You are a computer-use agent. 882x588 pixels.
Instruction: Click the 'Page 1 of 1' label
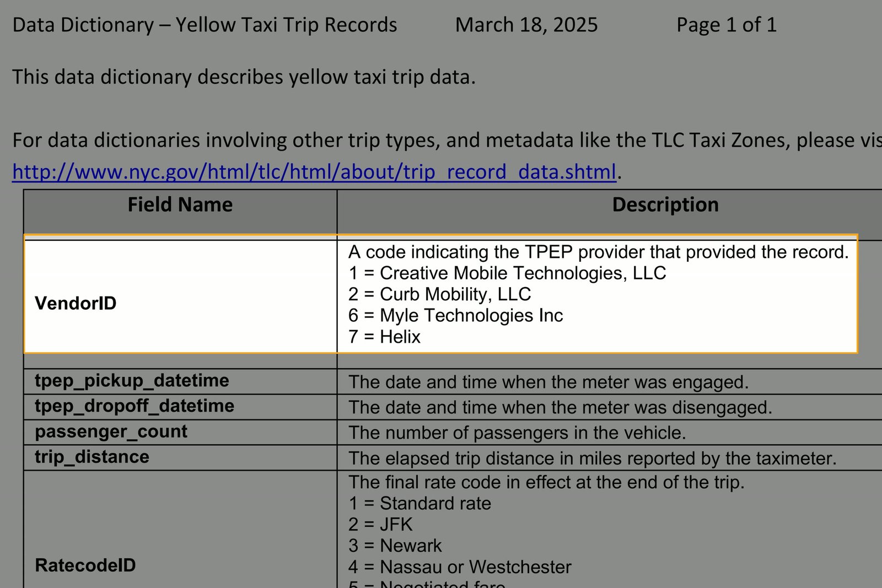pos(727,25)
